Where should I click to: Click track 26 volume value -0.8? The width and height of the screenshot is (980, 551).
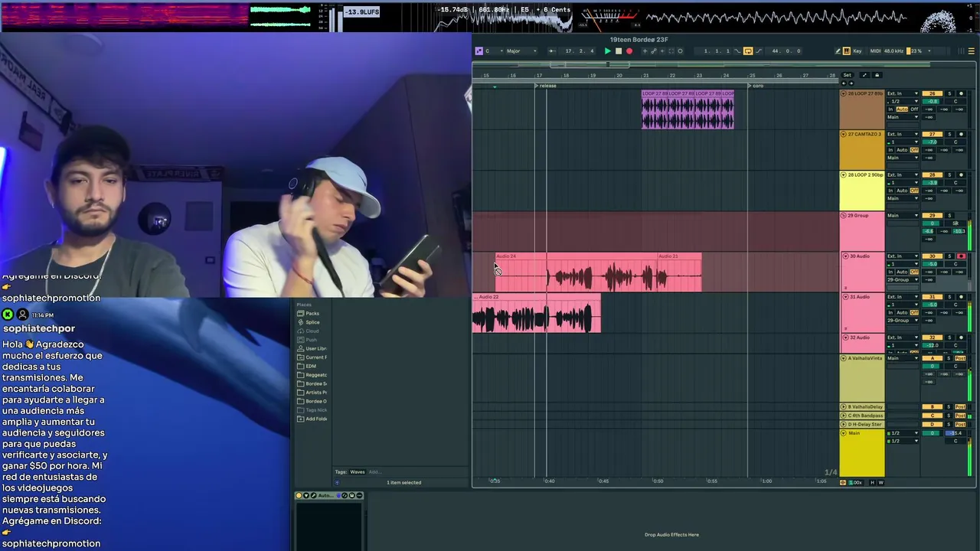[x=933, y=101]
